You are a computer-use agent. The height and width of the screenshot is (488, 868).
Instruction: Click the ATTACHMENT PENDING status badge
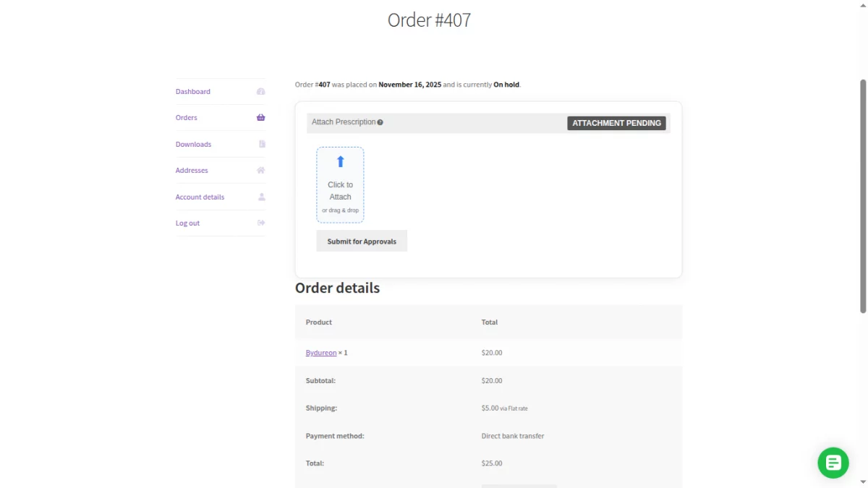(x=616, y=123)
